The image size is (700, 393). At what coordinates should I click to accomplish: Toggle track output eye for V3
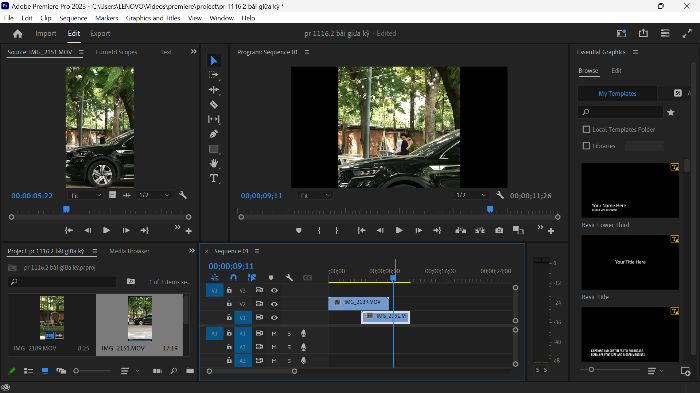click(x=275, y=290)
